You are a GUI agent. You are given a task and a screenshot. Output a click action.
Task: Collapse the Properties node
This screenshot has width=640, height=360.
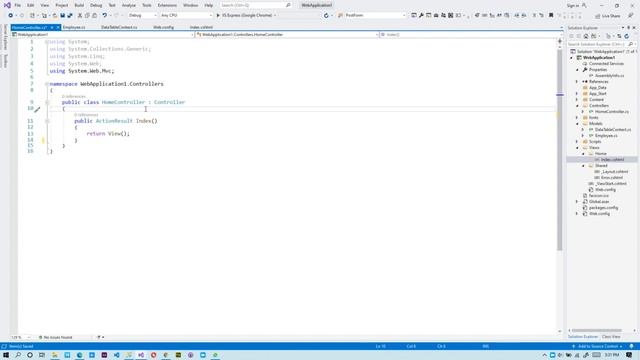coord(578,70)
